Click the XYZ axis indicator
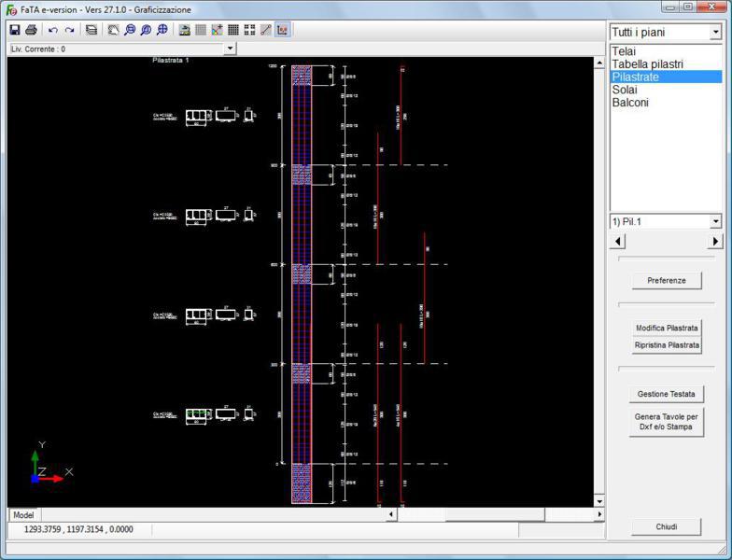This screenshot has width=732, height=560. [x=50, y=463]
